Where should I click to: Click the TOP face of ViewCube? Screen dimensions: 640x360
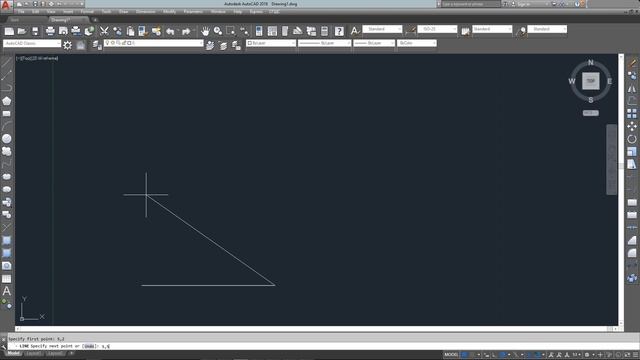(591, 81)
